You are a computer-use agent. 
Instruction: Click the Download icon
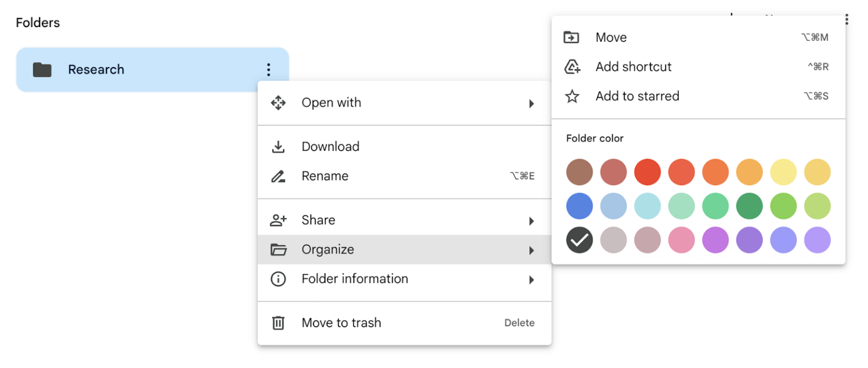point(278,146)
